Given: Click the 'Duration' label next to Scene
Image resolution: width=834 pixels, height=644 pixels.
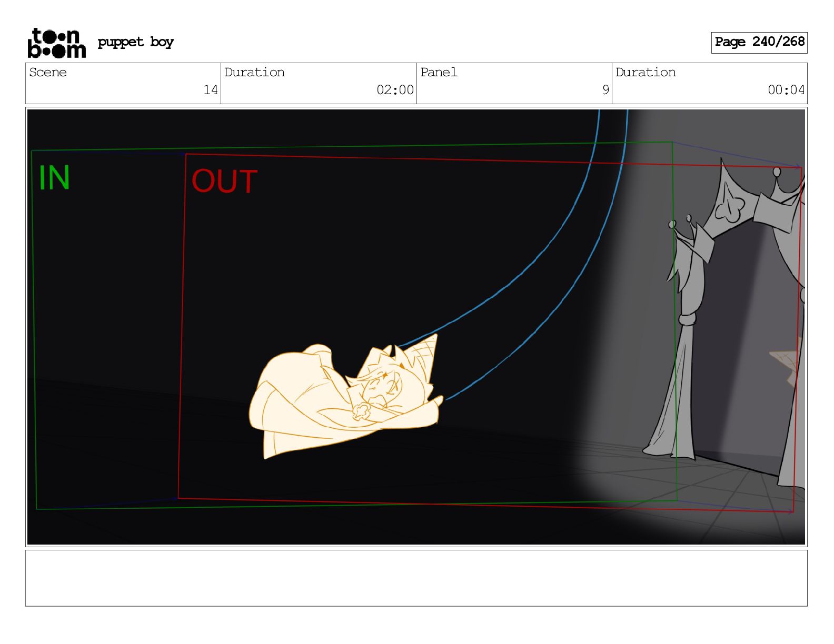Looking at the screenshot, I should (254, 72).
